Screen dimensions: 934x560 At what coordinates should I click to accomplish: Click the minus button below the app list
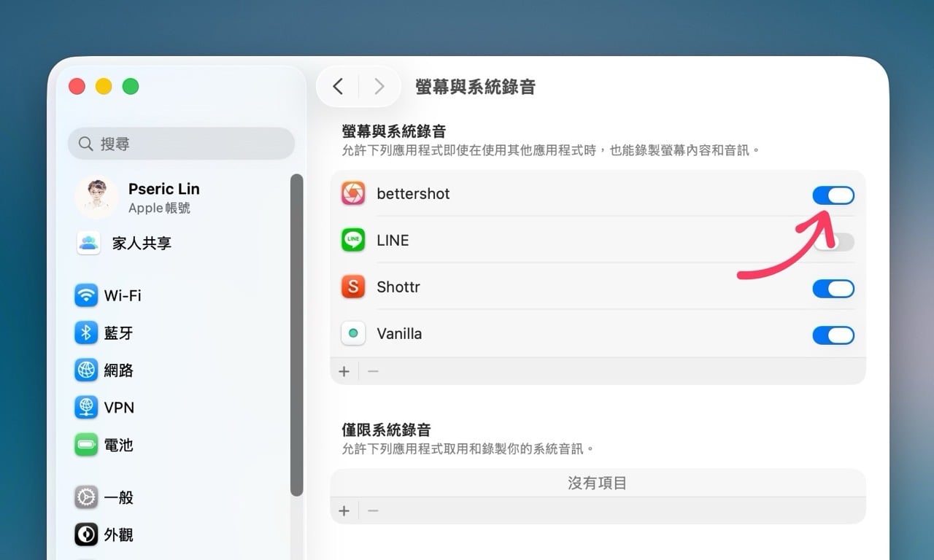[x=373, y=371]
